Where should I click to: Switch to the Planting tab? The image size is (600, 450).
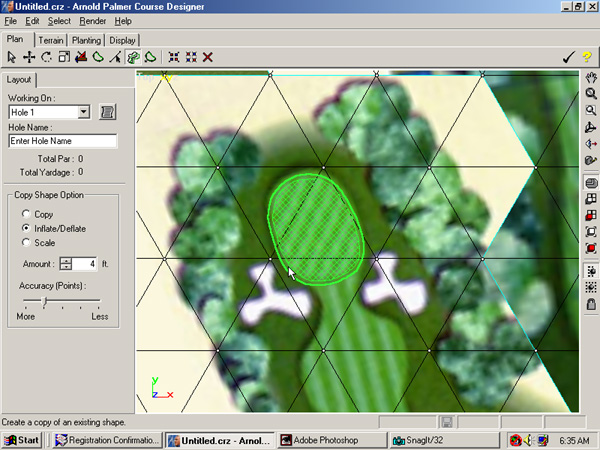(x=86, y=41)
